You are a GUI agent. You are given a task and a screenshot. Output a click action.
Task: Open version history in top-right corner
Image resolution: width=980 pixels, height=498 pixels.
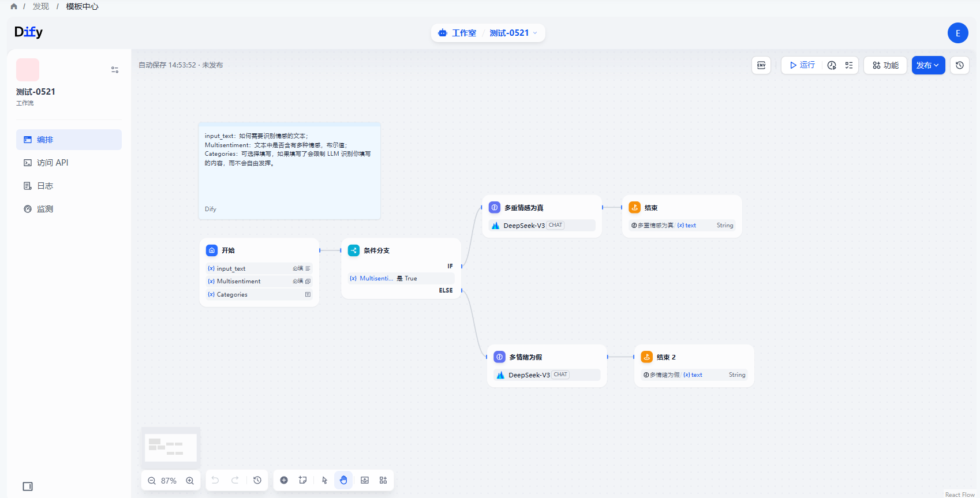click(960, 65)
